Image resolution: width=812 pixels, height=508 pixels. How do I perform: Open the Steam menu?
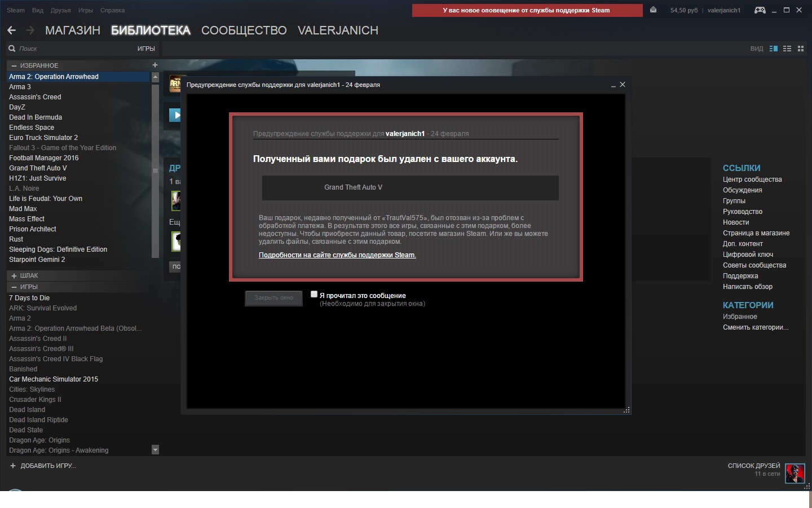(16, 10)
